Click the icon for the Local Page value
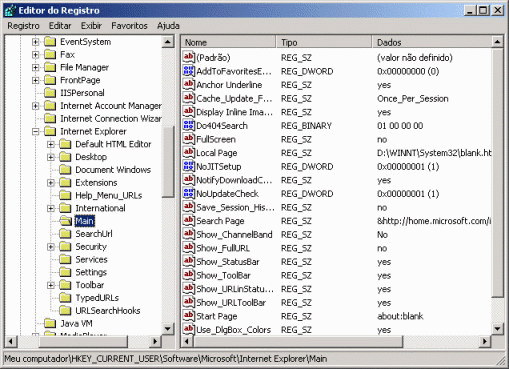The image size is (509, 369). 189,152
